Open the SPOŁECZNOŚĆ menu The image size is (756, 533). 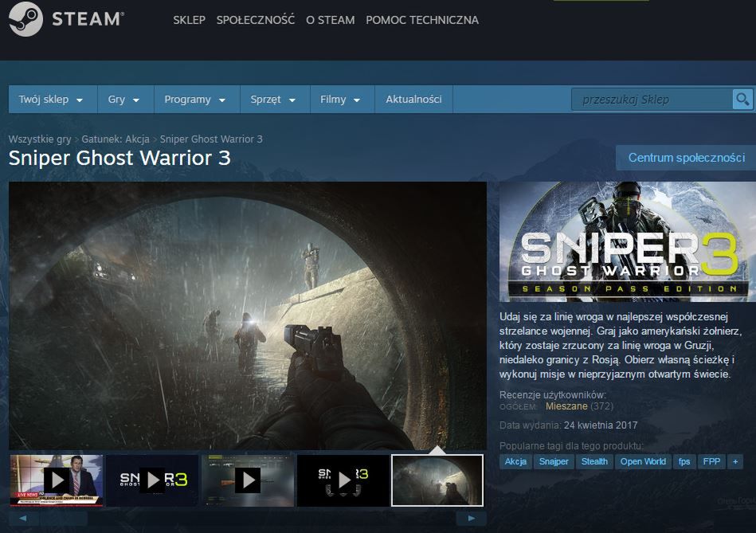coord(256,20)
